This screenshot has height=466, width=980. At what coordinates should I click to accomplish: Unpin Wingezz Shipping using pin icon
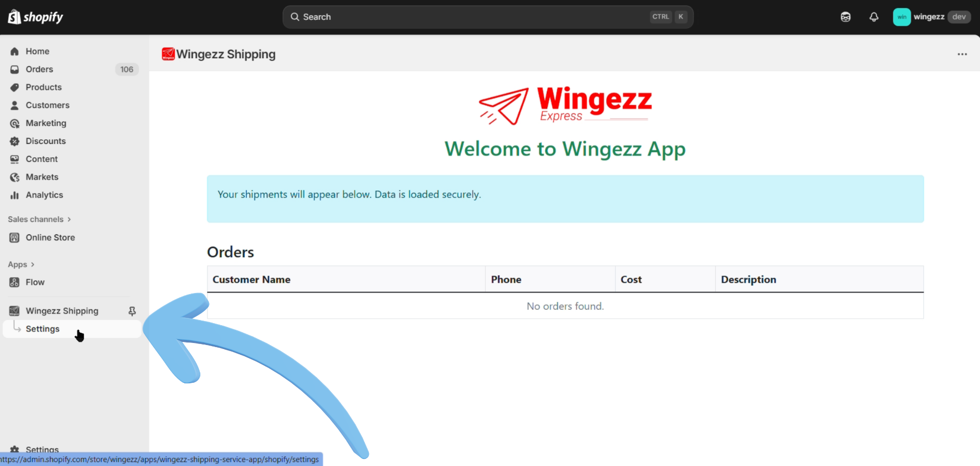click(x=132, y=311)
